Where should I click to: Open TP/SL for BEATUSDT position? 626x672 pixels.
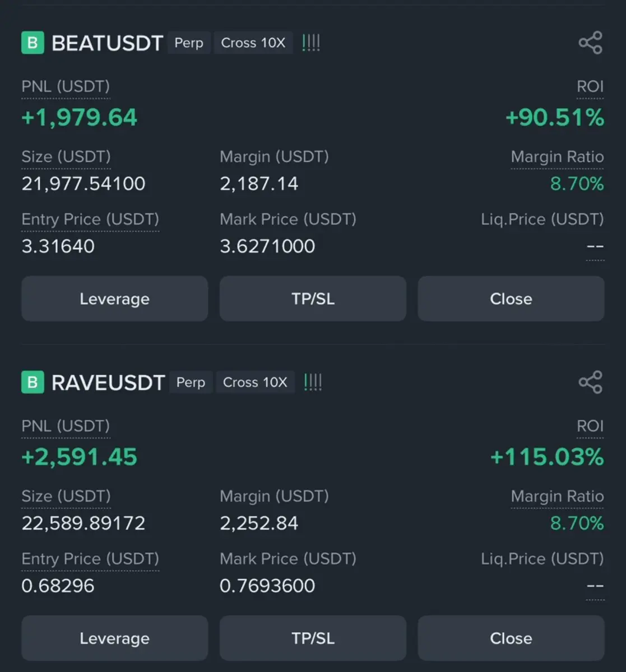[x=313, y=298]
